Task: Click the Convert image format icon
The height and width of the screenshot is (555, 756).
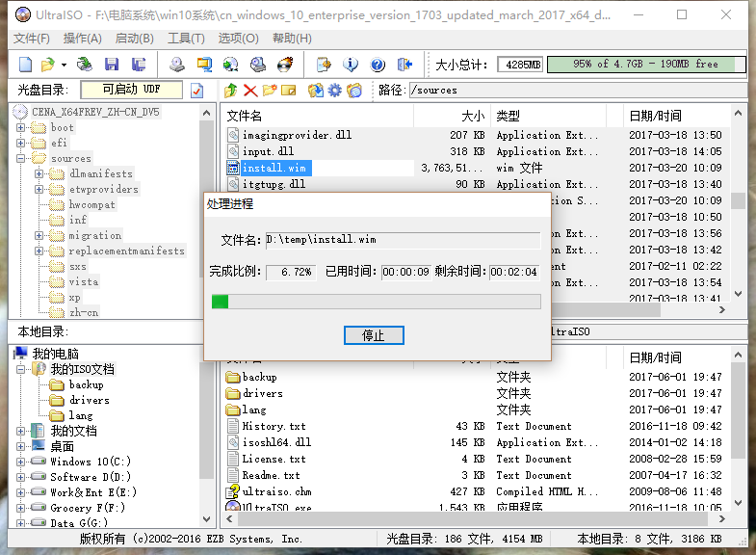Action: tap(204, 65)
